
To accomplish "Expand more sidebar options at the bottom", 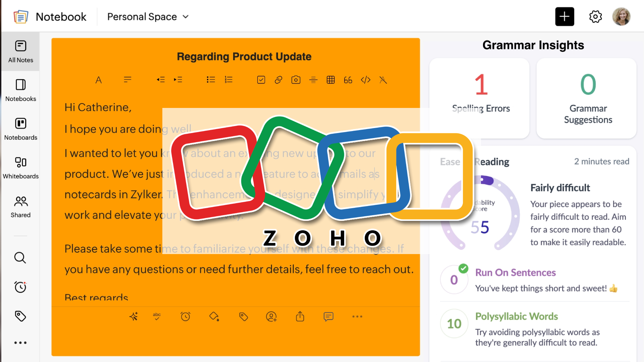I will 20,343.
